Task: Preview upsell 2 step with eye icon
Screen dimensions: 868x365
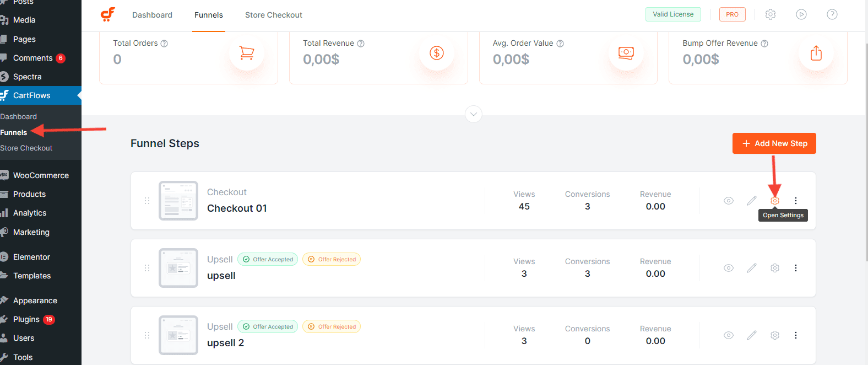Action: coord(729,335)
